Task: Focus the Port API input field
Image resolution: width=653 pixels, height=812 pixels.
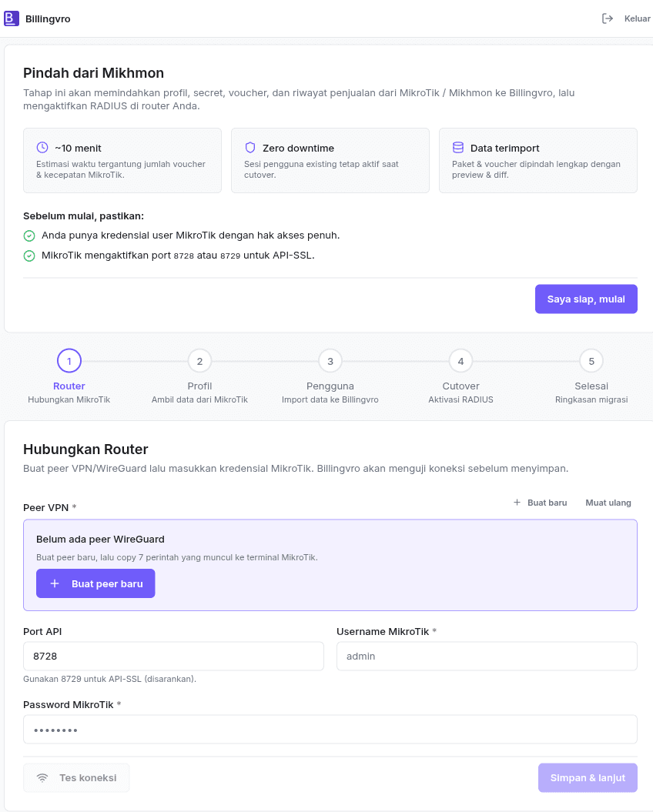Action: [173, 656]
